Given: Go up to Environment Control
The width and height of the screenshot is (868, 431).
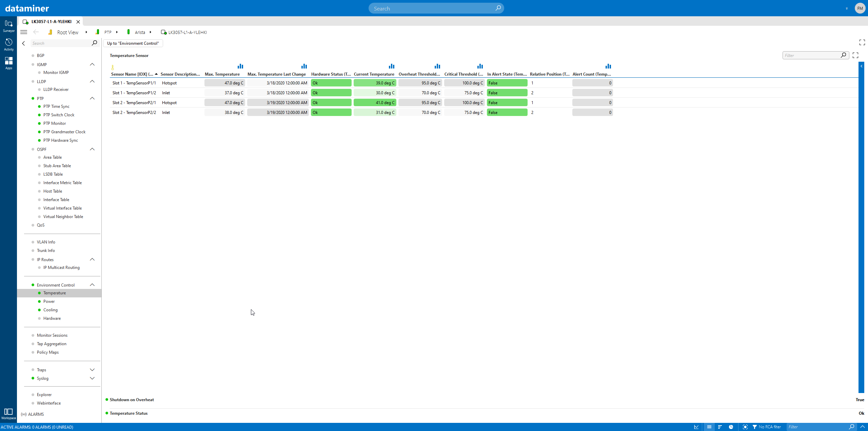Looking at the screenshot, I should pos(133,43).
